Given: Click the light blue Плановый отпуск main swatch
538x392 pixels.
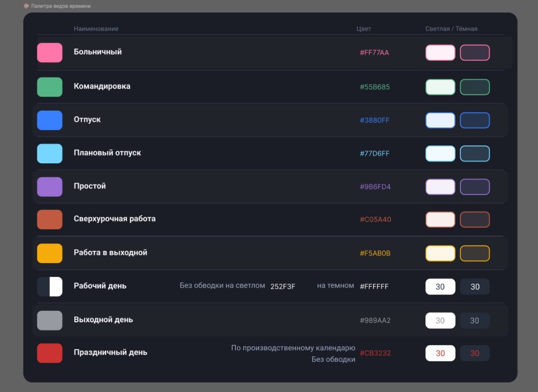Looking at the screenshot, I should pos(50,154).
